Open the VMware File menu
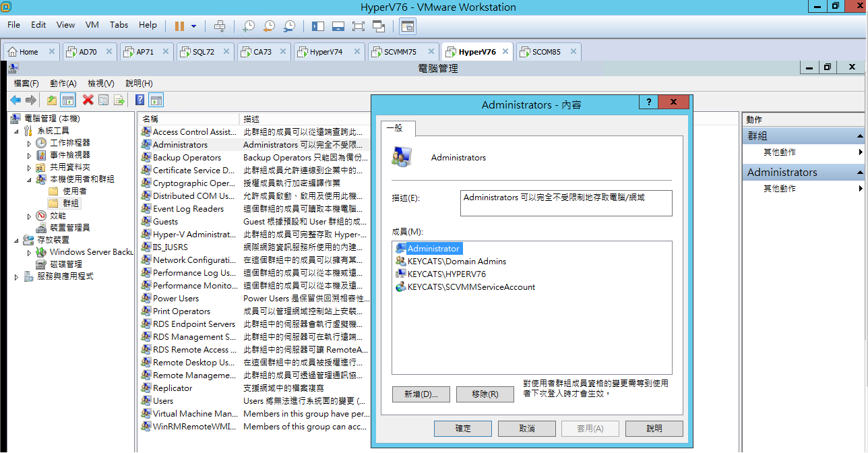Image resolution: width=868 pixels, height=453 pixels. (13, 25)
